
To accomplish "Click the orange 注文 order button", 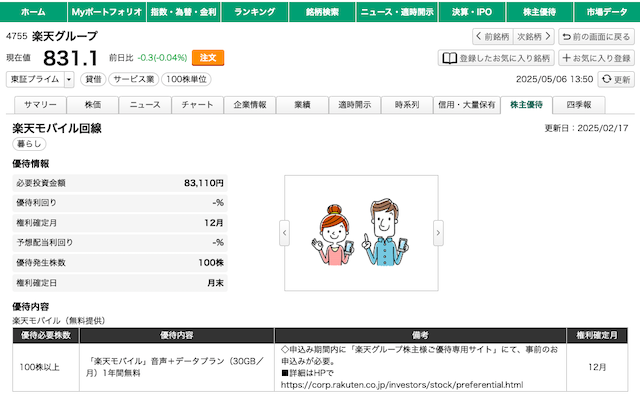I will [208, 58].
